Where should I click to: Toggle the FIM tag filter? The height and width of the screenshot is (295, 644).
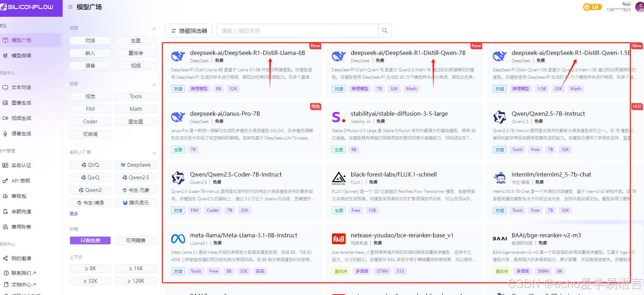(90, 109)
